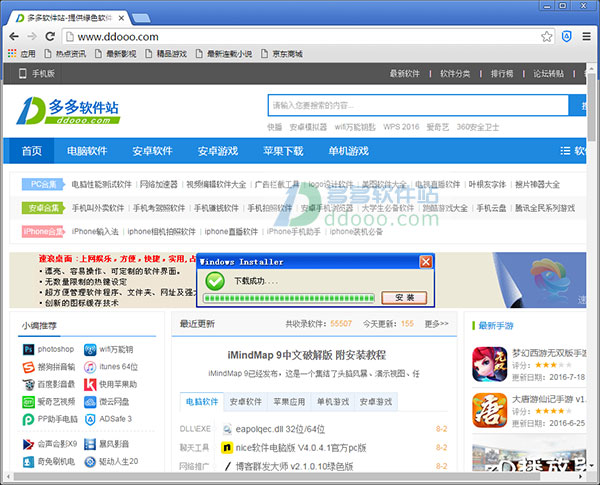Open the 软件分类 top link
This screenshot has width=600, height=485.
click(455, 73)
